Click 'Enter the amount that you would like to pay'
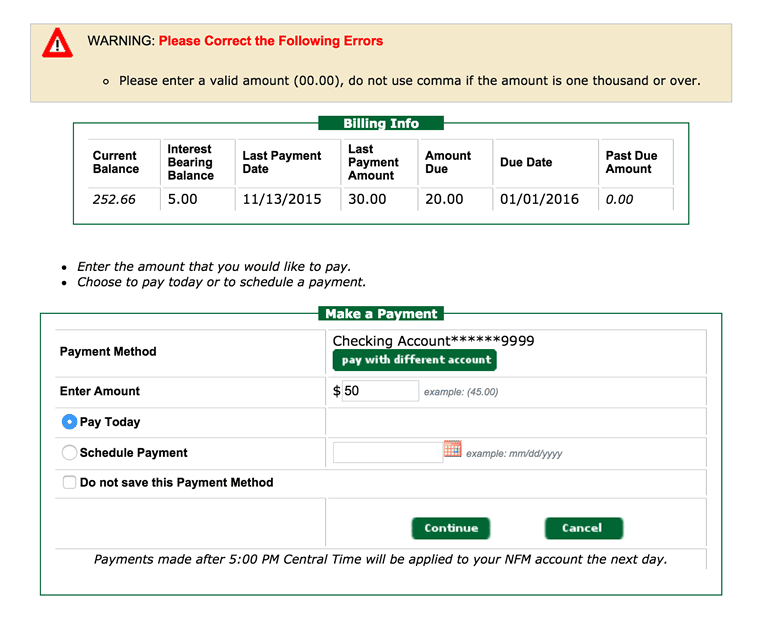The height and width of the screenshot is (620, 760). click(214, 267)
